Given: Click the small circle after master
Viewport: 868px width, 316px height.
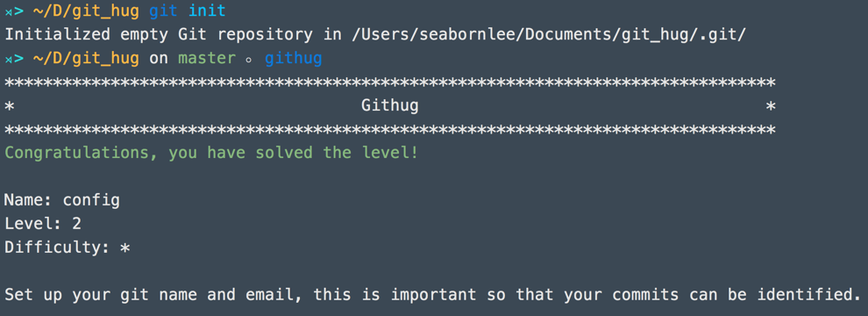Looking at the screenshot, I should tap(250, 60).
